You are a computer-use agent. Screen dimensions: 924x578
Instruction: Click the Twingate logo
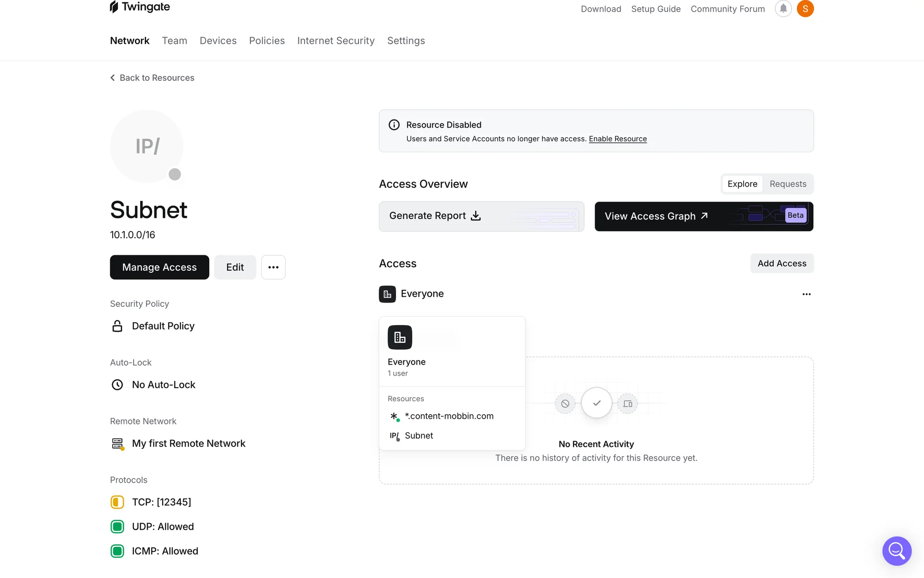pos(140,7)
